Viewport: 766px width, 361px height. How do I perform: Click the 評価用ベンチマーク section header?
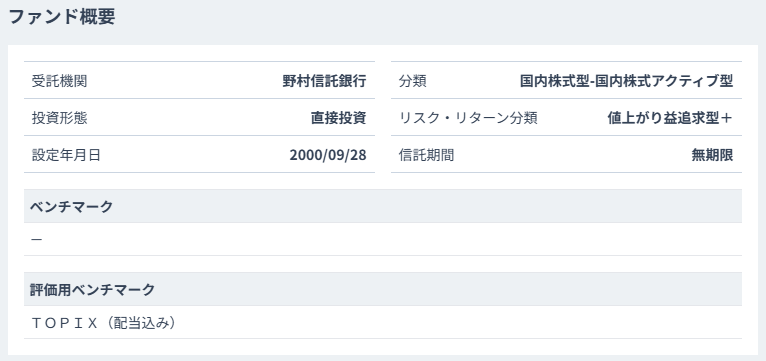383,289
